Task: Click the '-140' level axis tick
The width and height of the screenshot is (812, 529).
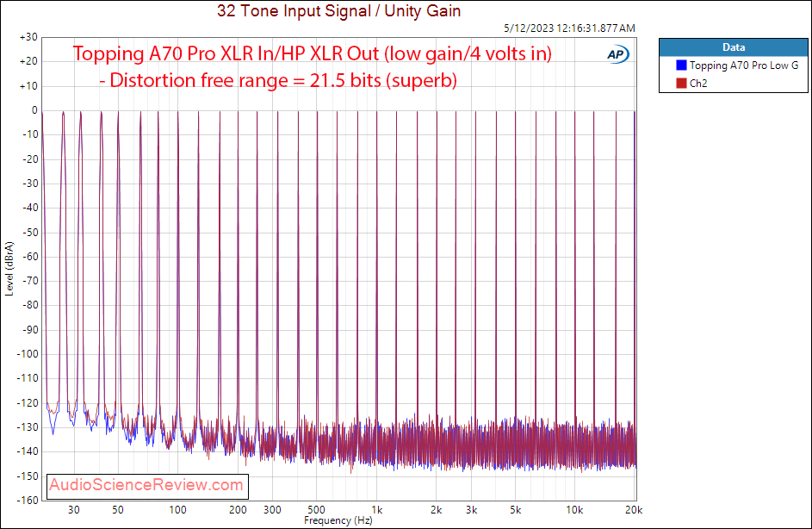Action: coord(28,451)
